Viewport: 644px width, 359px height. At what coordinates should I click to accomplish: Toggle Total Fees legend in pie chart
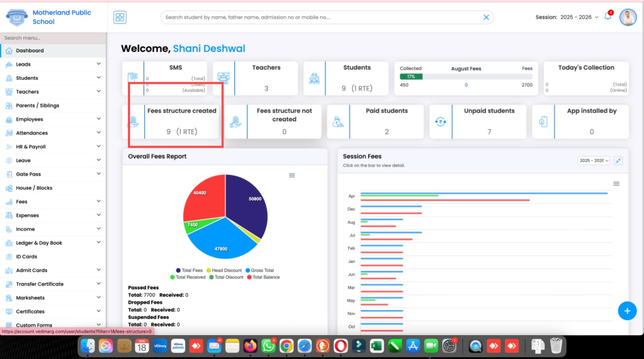(x=189, y=270)
